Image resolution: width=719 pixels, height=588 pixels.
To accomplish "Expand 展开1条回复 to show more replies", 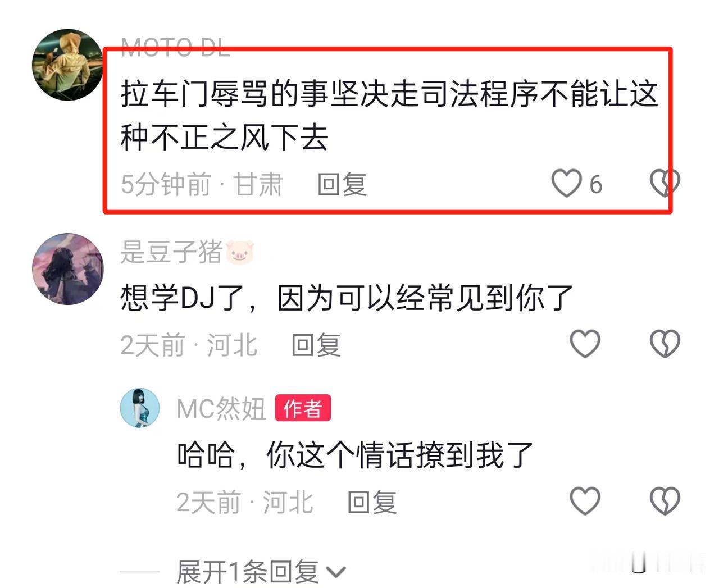I will 261,572.
